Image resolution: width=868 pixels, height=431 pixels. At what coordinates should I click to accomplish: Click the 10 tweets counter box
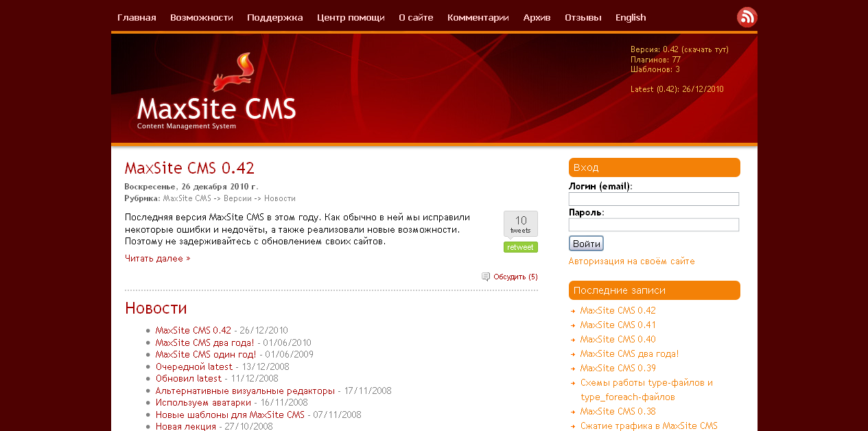click(x=520, y=224)
